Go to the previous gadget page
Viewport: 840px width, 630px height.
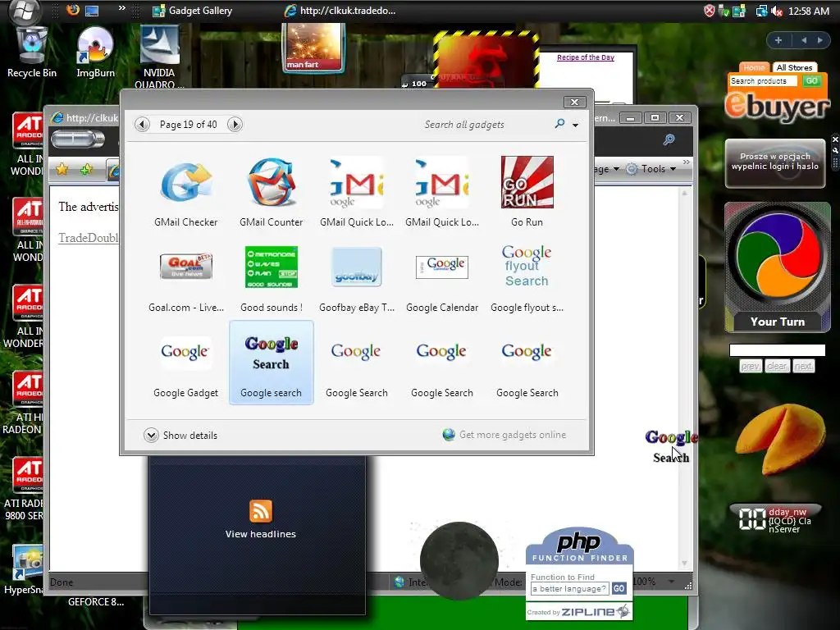[142, 125]
